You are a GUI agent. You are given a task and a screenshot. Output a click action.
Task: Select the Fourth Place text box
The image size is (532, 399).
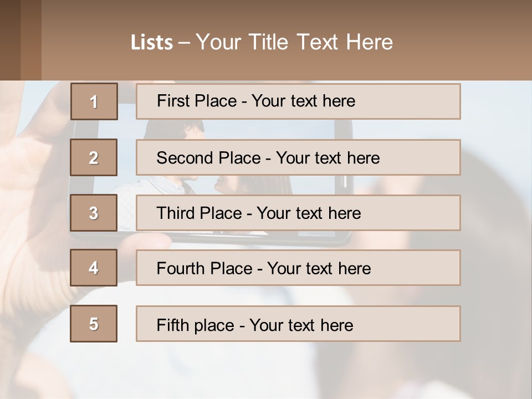pos(298,268)
